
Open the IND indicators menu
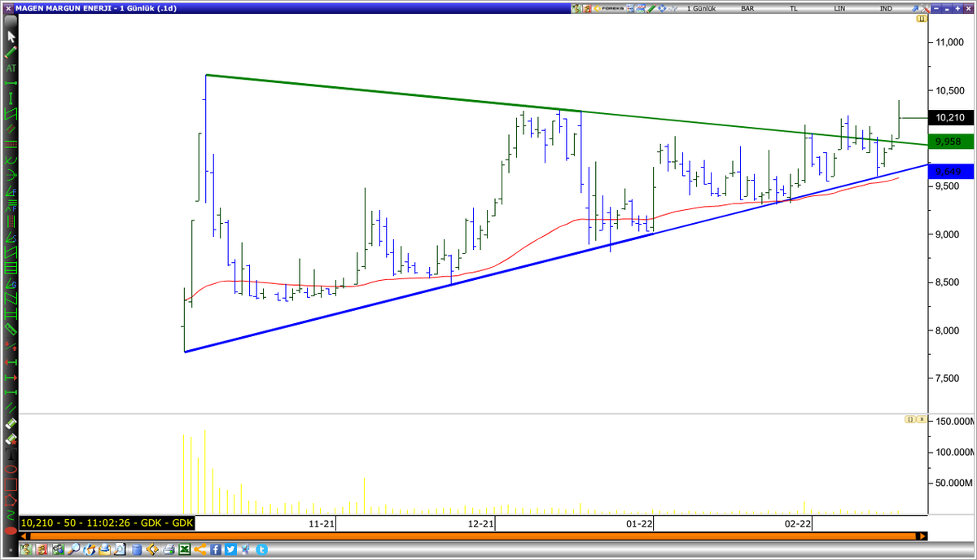click(886, 8)
